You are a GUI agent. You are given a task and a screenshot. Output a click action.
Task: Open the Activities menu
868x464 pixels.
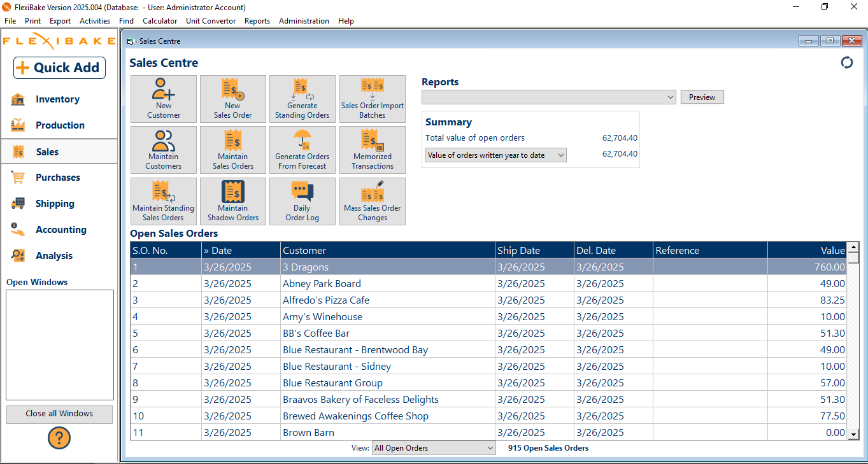(x=95, y=21)
